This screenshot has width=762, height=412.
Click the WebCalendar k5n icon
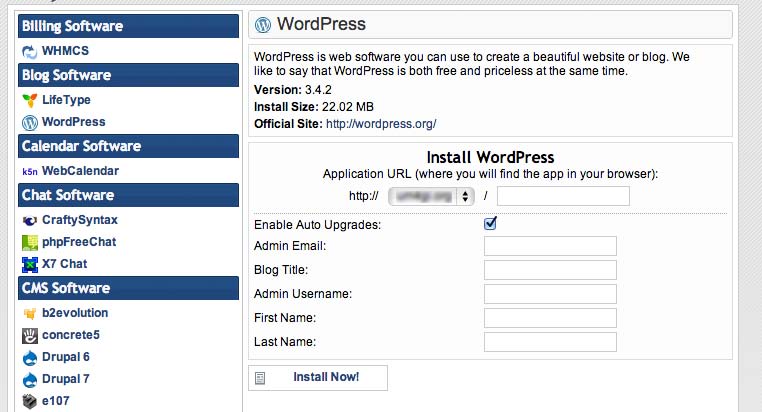(x=30, y=172)
